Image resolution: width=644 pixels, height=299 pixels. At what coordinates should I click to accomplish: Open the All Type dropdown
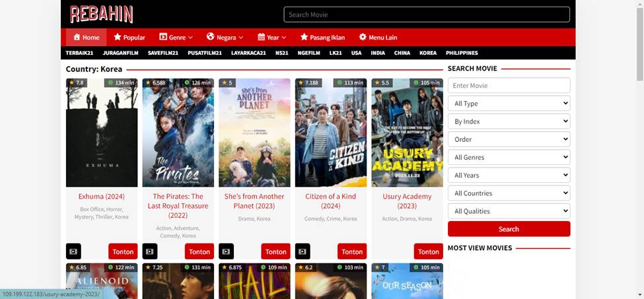pos(509,104)
